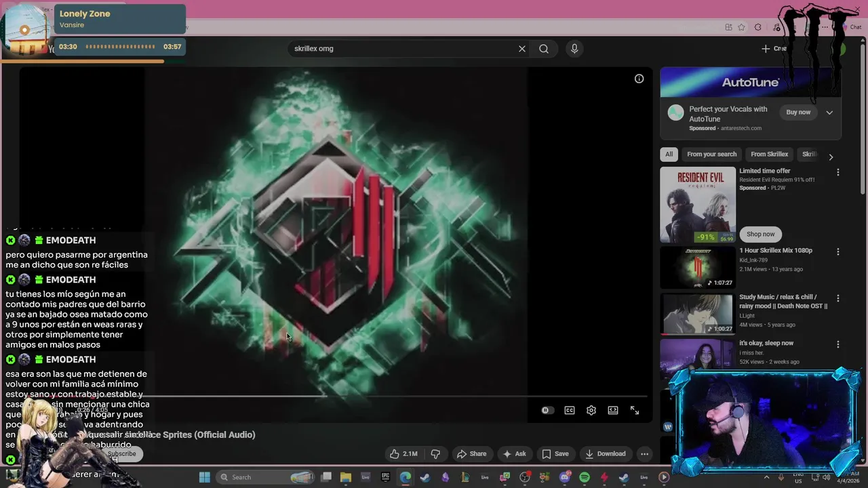Screen dimensions: 868x488
Task: Like the video with 2.1M likes
Action: coord(403,453)
